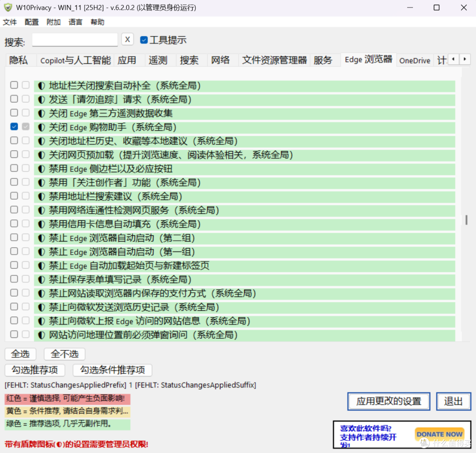
Task: Tick 禁止 Edge 浏览器自动启动（第一组） checkbox
Action: [14, 251]
